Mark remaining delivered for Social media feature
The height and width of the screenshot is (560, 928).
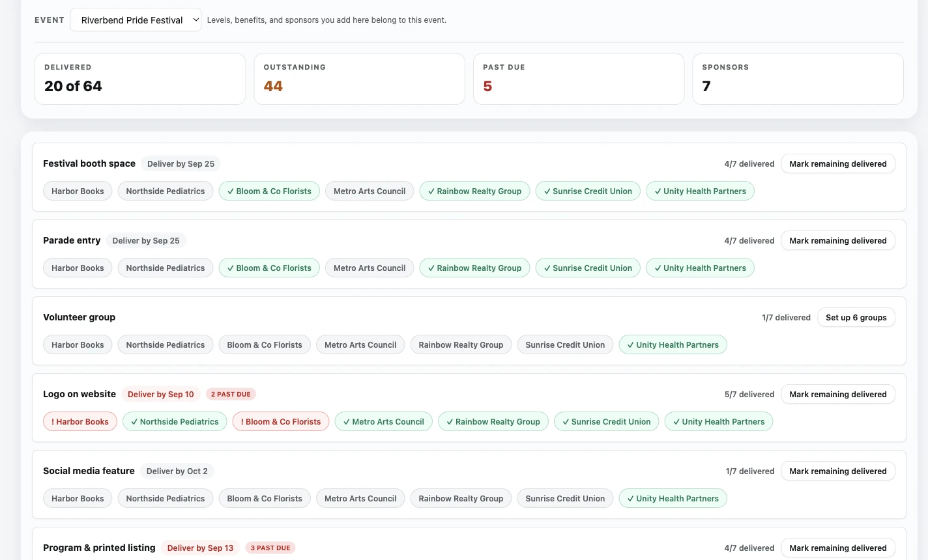837,471
